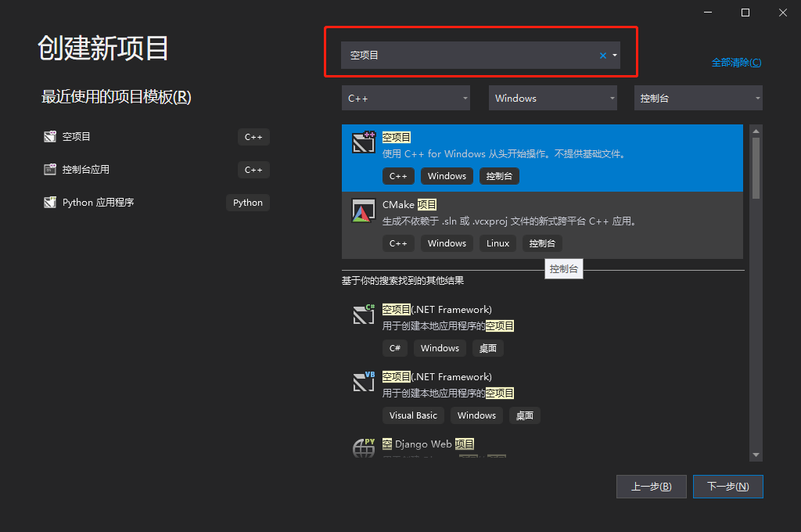This screenshot has width=801, height=532.
Task: Select recent template Python 应用程序
Action: point(156,203)
